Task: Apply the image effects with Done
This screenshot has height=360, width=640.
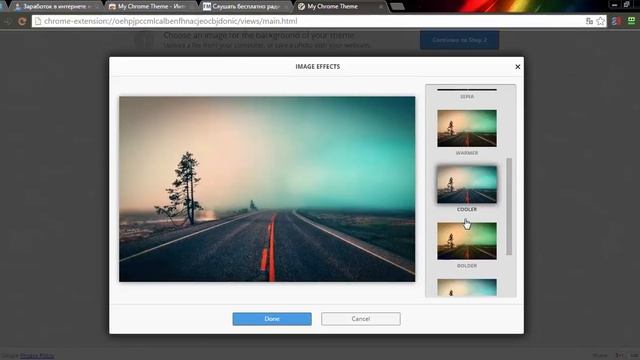Action: (272, 319)
